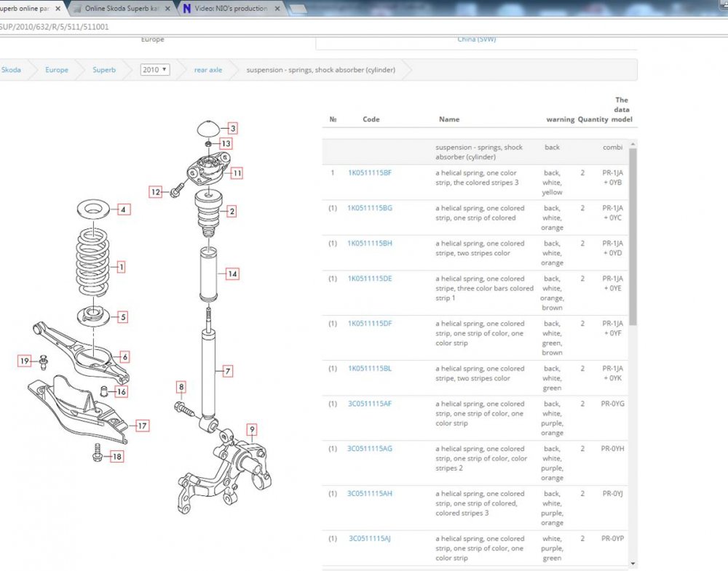Click the coil spring drawing in diagram

tap(92, 262)
